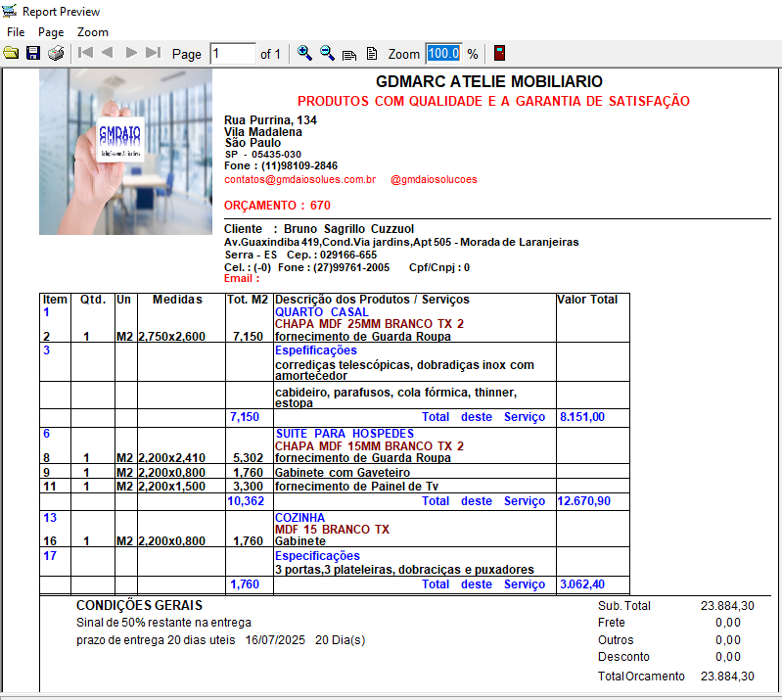Open the File menu
782x700 pixels.
click(16, 32)
